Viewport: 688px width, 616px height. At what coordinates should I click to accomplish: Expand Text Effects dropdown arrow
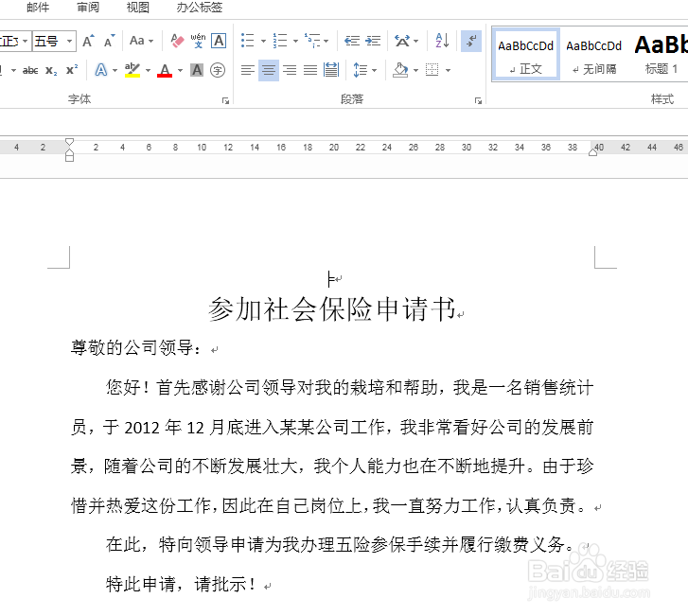click(115, 70)
